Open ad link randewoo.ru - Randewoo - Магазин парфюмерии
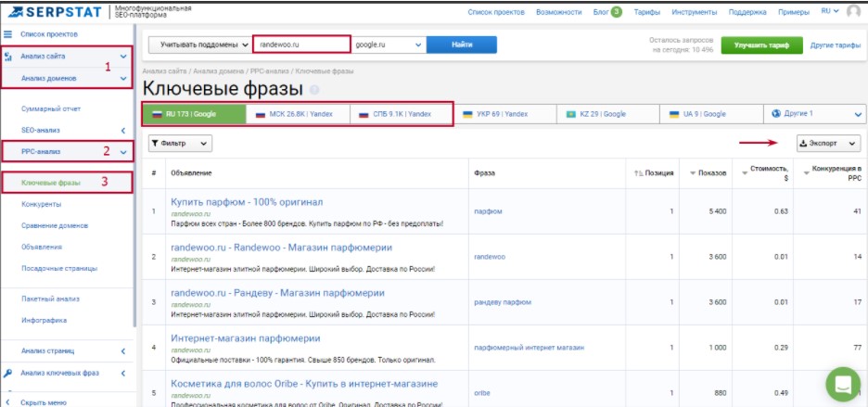The image size is (868, 407). [x=282, y=248]
